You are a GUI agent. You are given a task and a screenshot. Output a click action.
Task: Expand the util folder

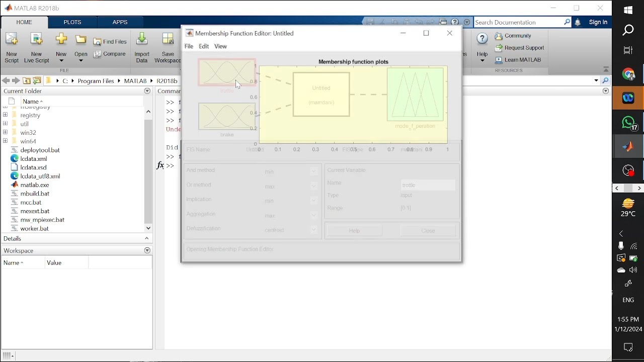pyautogui.click(x=5, y=124)
